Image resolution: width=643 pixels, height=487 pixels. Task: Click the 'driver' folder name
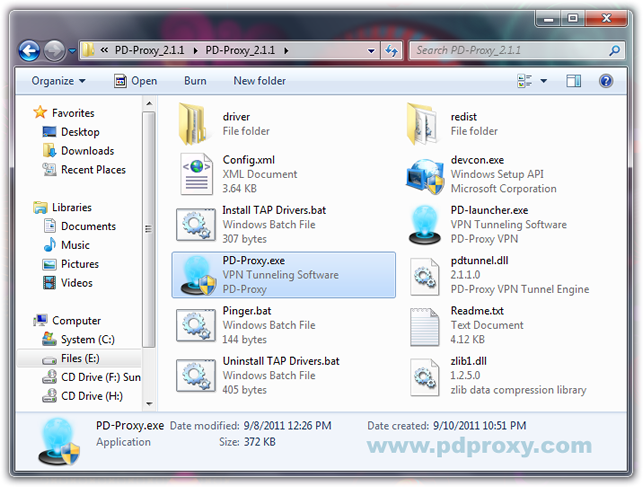[236, 117]
